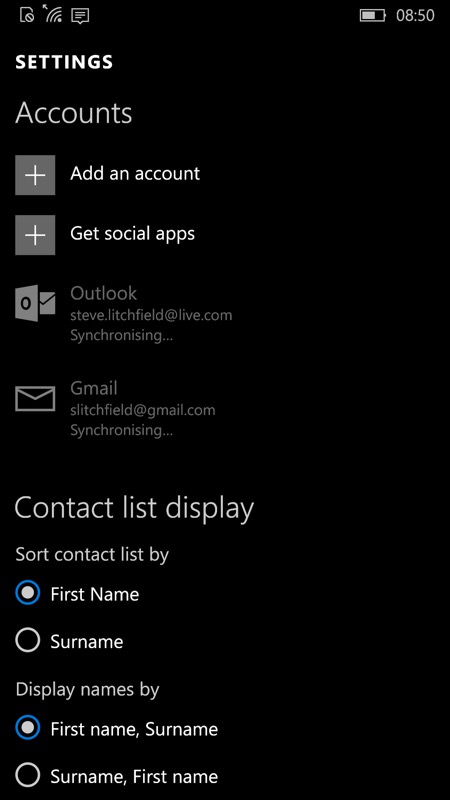Image resolution: width=450 pixels, height=800 pixels.
Task: Tap the SETTINGS header title
Action: tap(64, 62)
